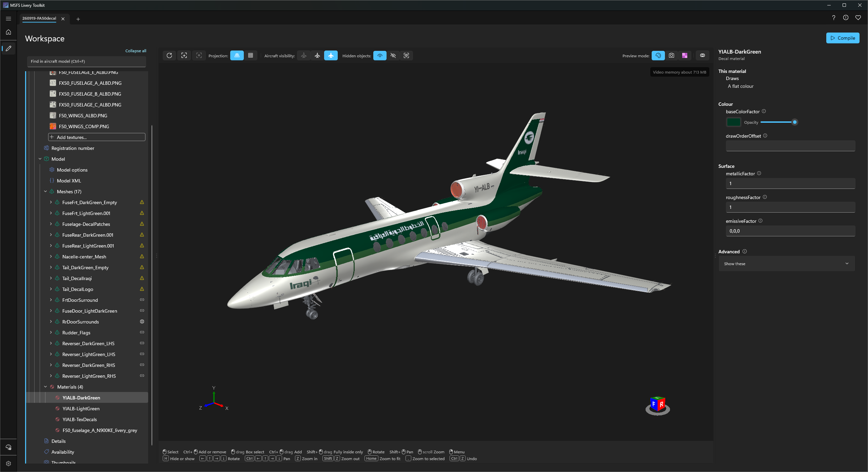Hide hidden objects with crossed eye
Screen dimensions: 868x472
[393, 56]
